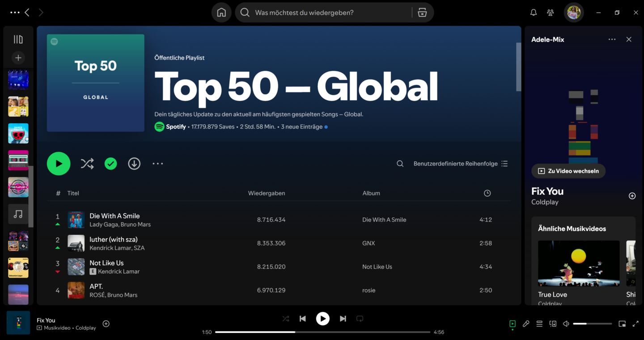
Task: Mute the volume with the speaker icon
Action: [565, 323]
